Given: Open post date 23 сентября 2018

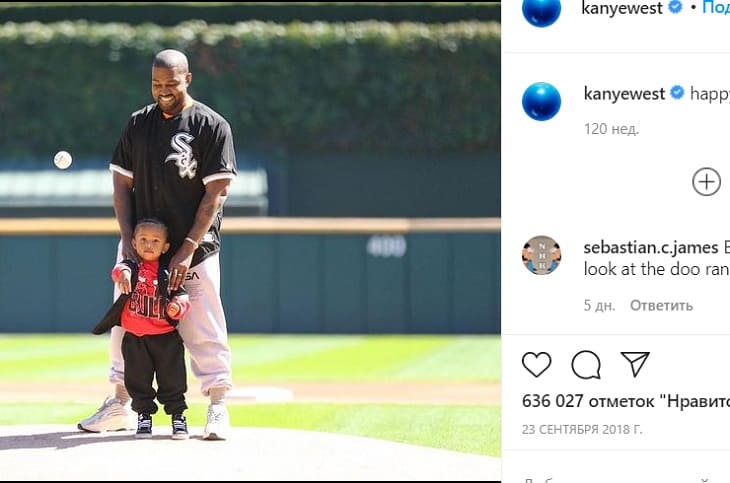Looking at the screenshot, I should tap(582, 429).
